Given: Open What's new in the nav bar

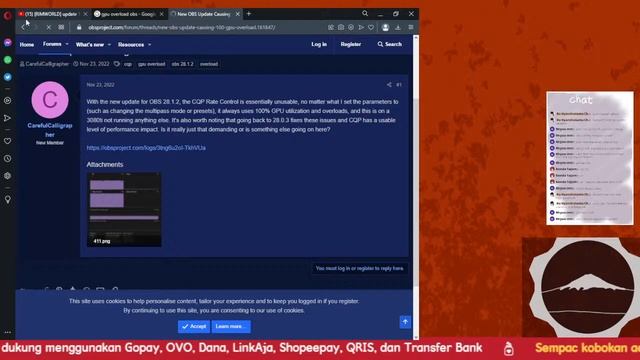Looking at the screenshot, I should coord(90,44).
